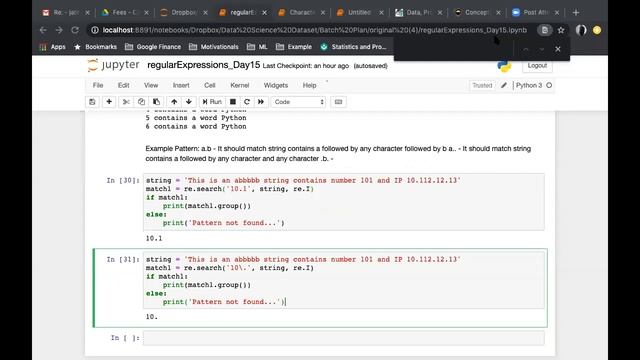Go back with browser back arrow
The height and width of the screenshot is (360, 640).
coord(43,30)
